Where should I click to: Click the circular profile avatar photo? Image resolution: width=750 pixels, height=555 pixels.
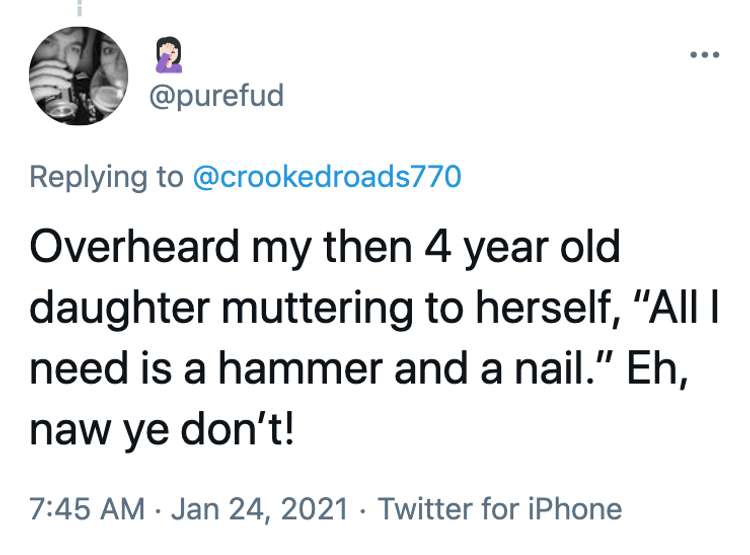(79, 76)
